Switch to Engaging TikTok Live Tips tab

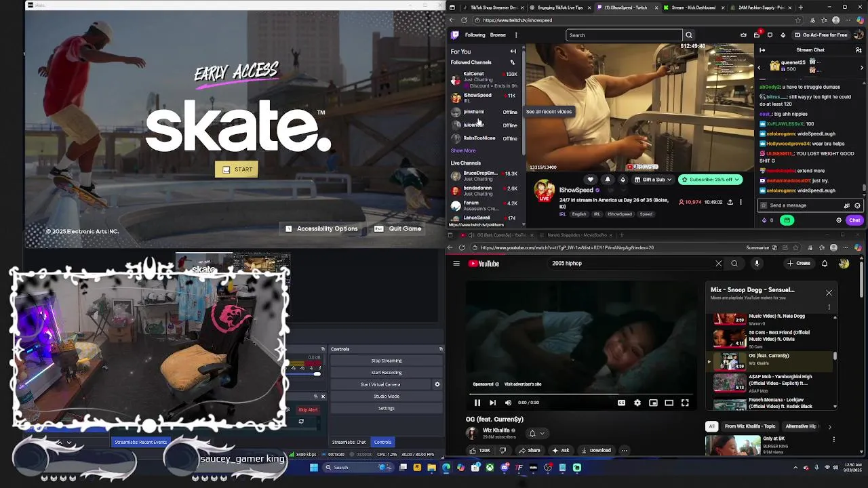click(x=559, y=7)
